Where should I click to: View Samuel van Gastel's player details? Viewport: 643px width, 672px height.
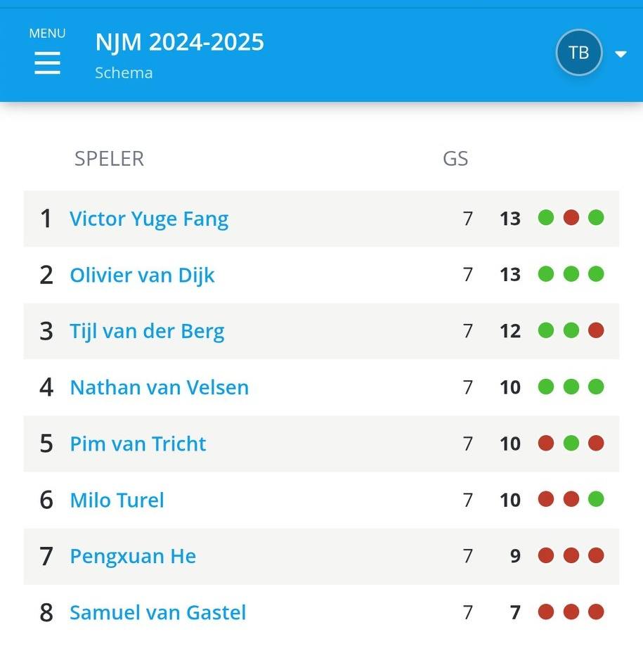pyautogui.click(x=157, y=612)
